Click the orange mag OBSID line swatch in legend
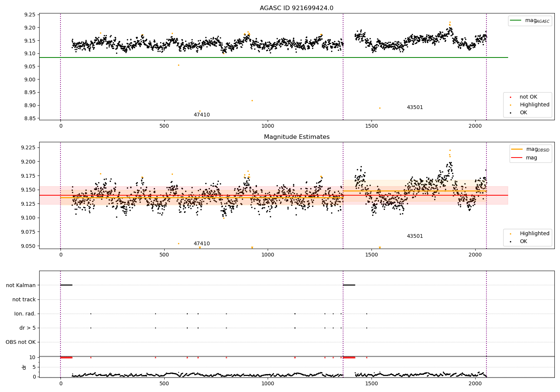 [x=517, y=149]
